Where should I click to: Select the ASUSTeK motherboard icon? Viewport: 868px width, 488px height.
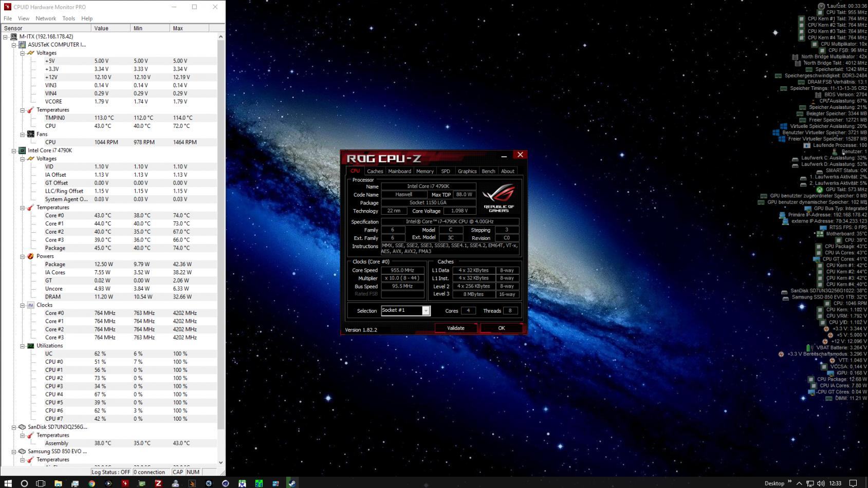coord(22,45)
